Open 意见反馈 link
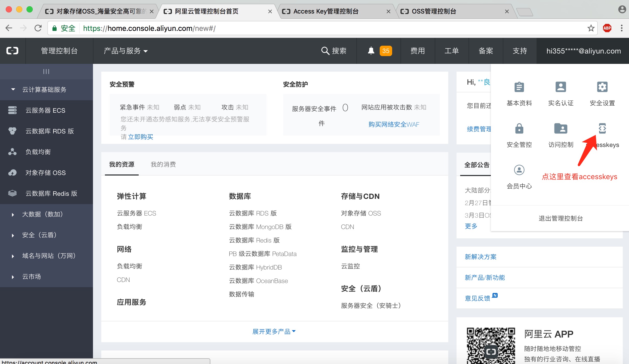This screenshot has height=364, width=629. click(x=477, y=298)
